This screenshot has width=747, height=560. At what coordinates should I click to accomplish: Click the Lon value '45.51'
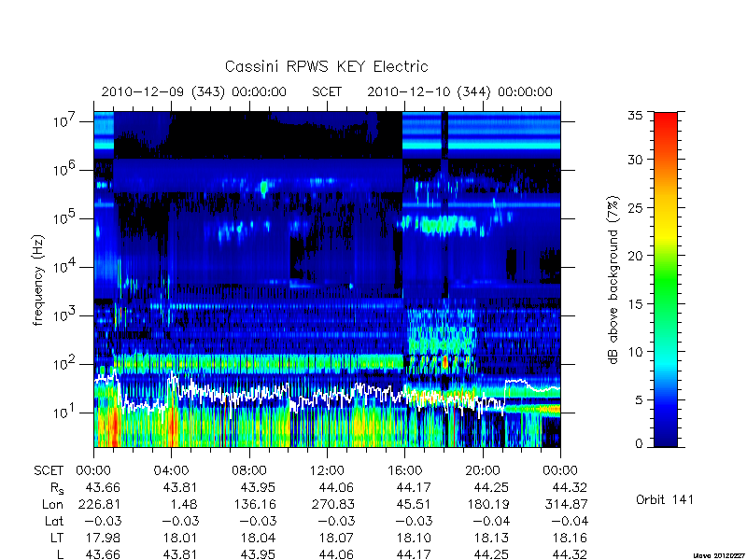point(414,504)
